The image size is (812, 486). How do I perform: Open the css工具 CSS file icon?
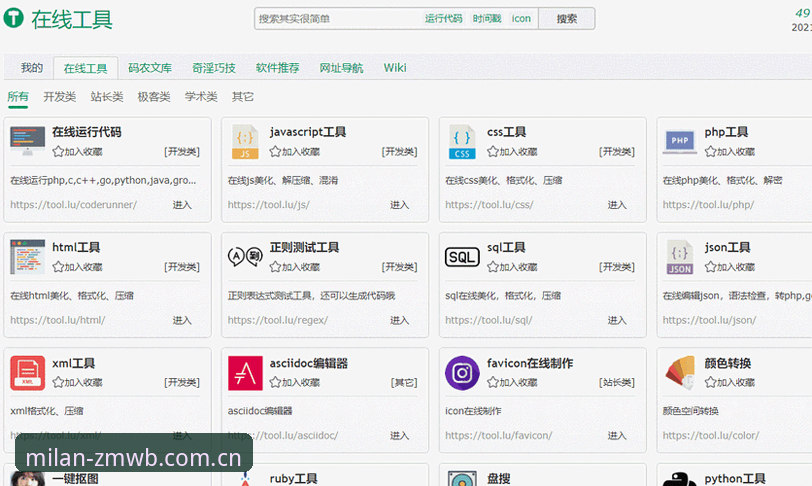pyautogui.click(x=462, y=141)
